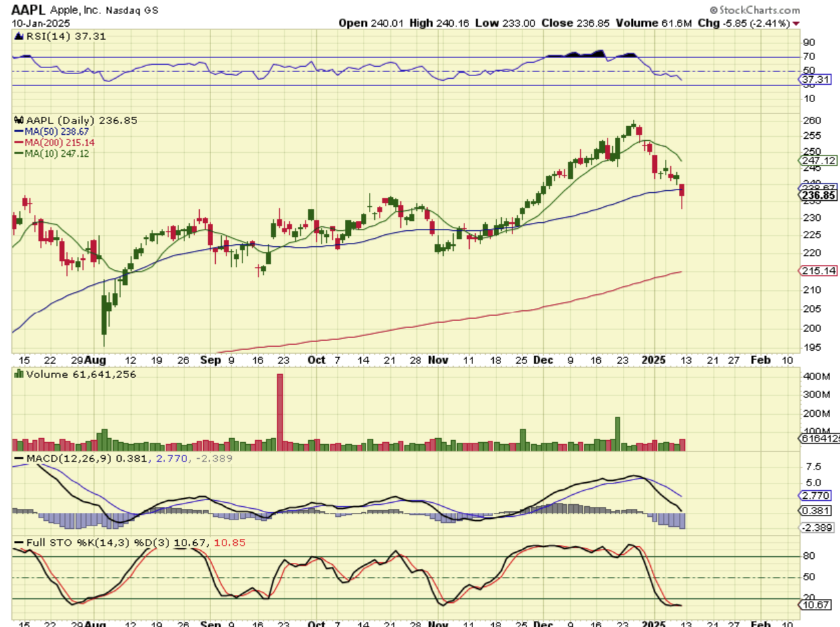Click '2025' on the price chart date axis
Image resolution: width=840 pixels, height=627 pixels.
coord(653,360)
